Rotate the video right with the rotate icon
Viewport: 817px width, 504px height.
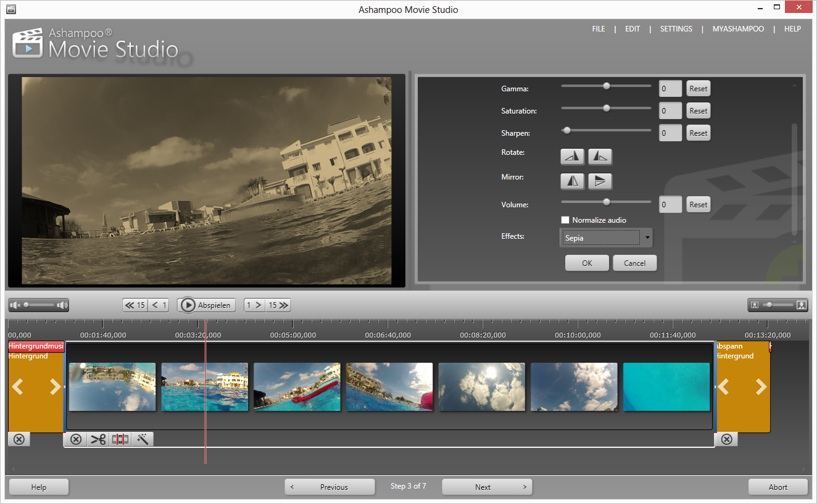coord(600,156)
